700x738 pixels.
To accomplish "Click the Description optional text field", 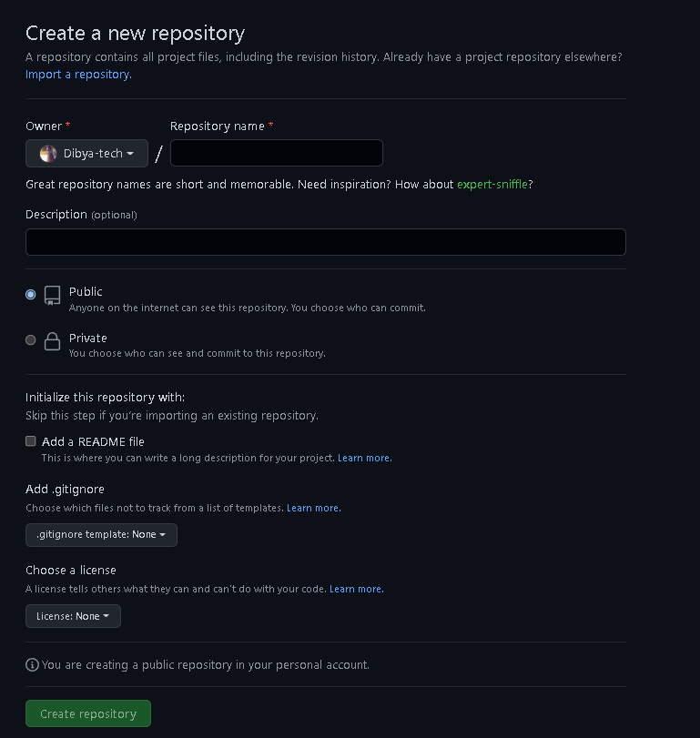I will pyautogui.click(x=325, y=242).
